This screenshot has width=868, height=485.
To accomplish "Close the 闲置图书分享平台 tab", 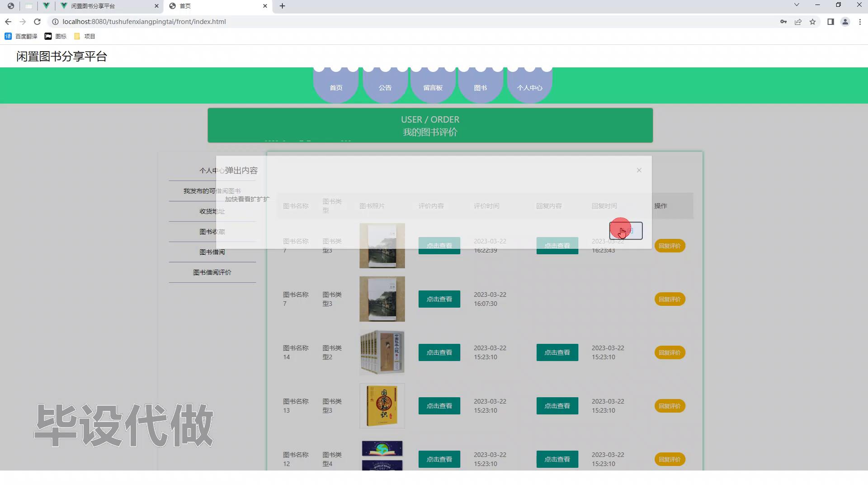I will pos(157,6).
